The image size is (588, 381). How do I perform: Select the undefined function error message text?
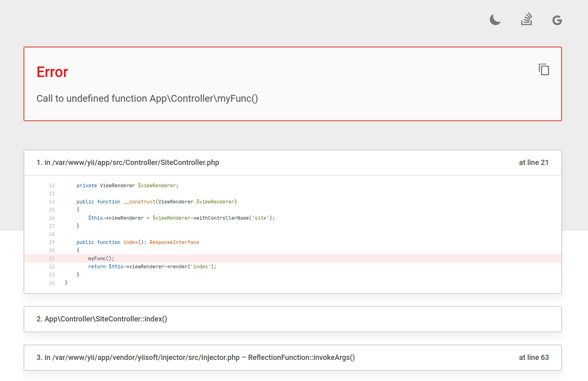pos(148,98)
